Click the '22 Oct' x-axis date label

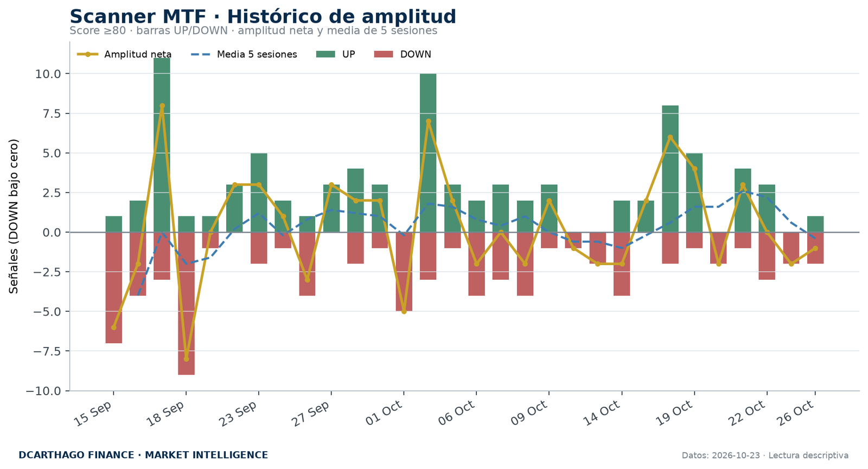point(748,413)
